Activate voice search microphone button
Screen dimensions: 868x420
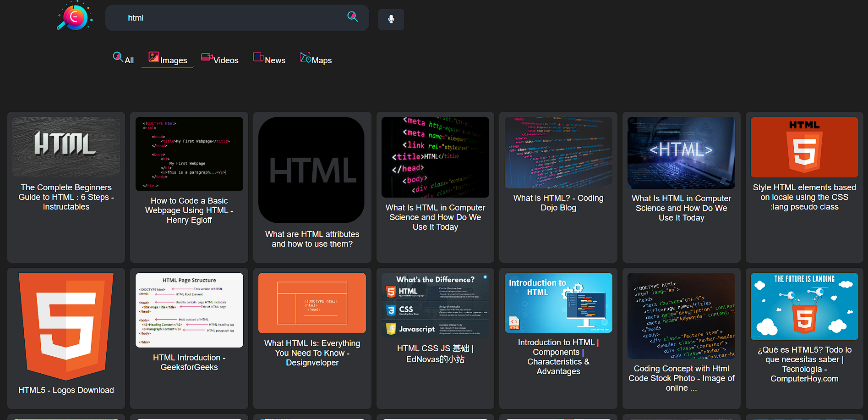pyautogui.click(x=391, y=19)
